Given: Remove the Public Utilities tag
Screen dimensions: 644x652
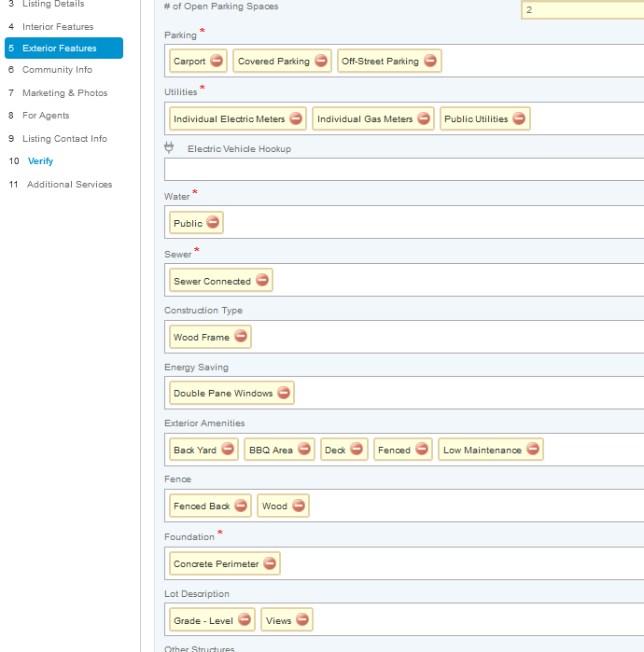Looking at the screenshot, I should pyautogui.click(x=519, y=118).
